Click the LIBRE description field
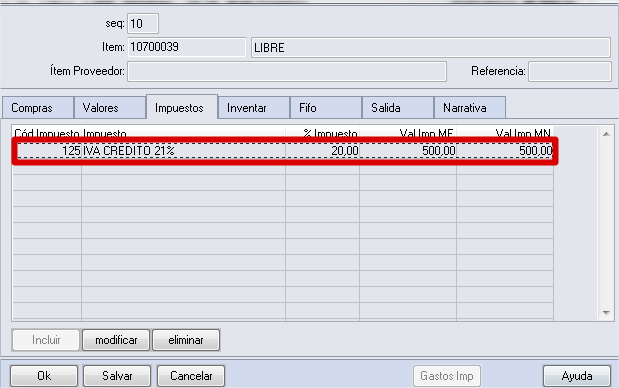 tap(431, 47)
